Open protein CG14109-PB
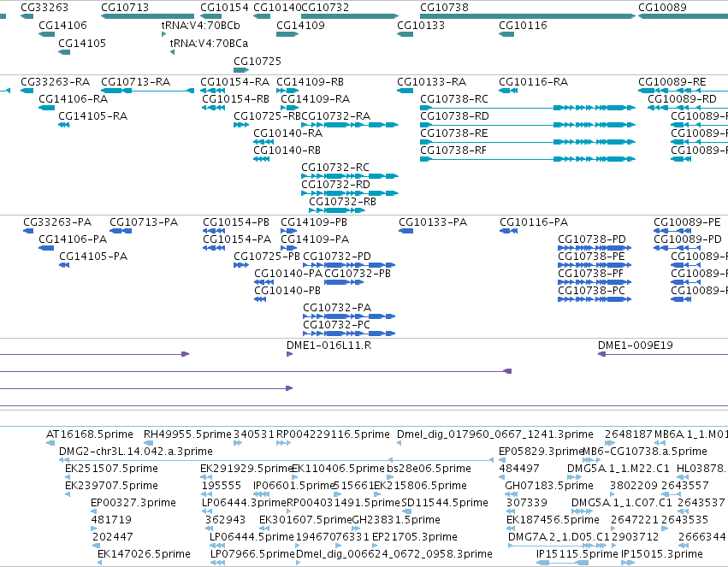The height and width of the screenshot is (567, 728). tap(314, 222)
